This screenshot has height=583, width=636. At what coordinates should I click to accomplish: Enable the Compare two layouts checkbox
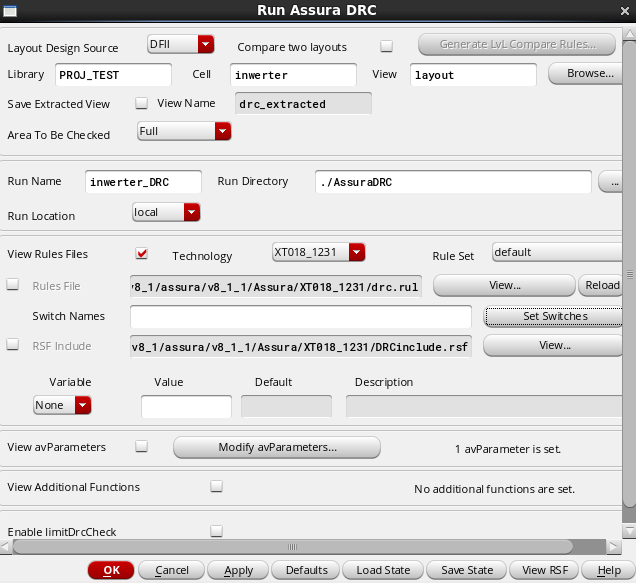point(386,46)
